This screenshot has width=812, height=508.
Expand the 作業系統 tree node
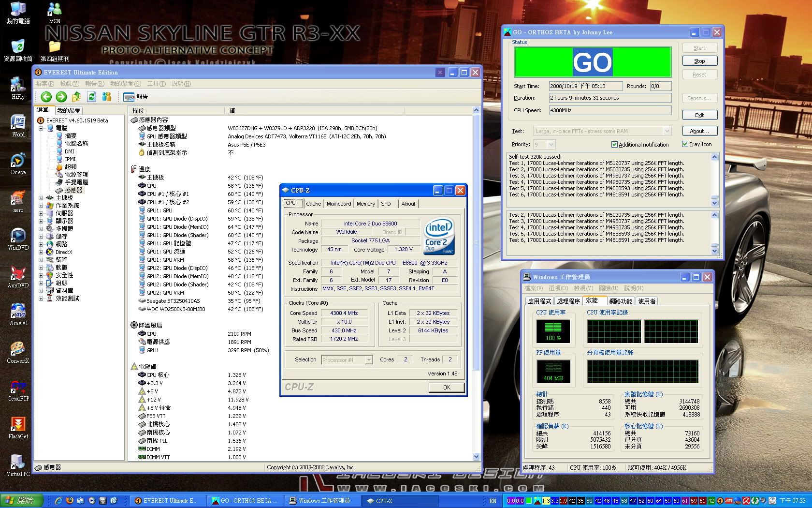tap(41, 206)
